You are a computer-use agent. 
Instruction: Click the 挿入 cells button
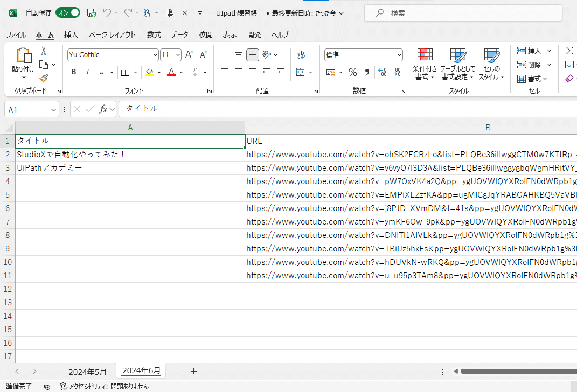pos(529,51)
